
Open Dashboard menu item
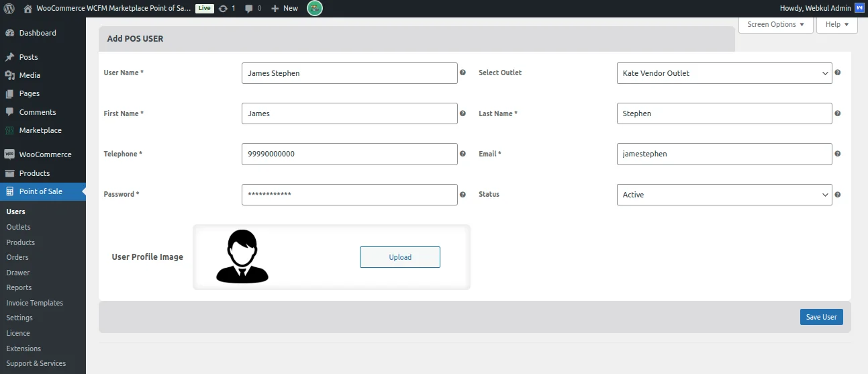[x=43, y=33]
